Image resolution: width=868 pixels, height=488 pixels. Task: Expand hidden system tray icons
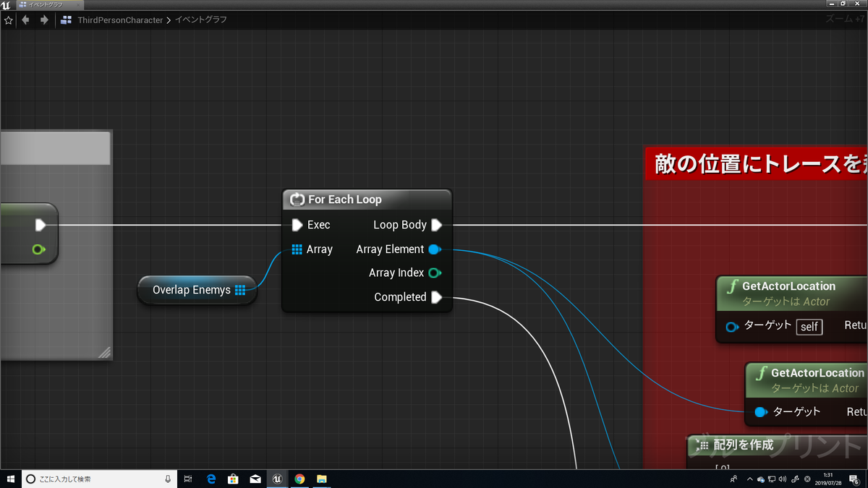[749, 479]
